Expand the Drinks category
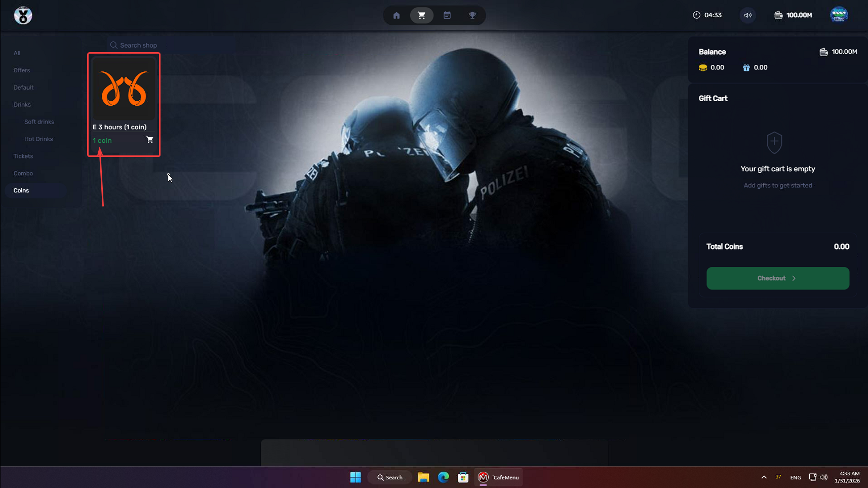The width and height of the screenshot is (868, 488). coord(22,105)
